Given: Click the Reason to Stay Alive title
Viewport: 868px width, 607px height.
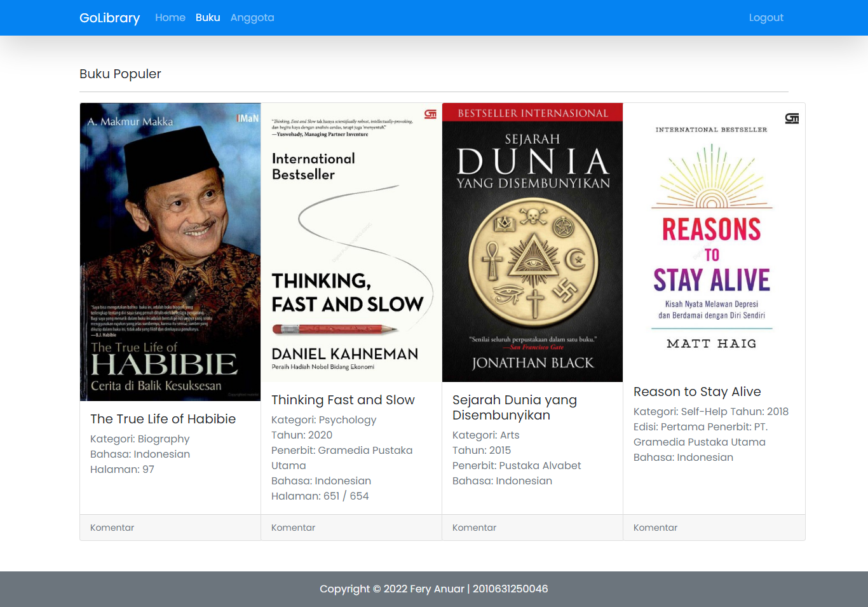Looking at the screenshot, I should (x=697, y=392).
